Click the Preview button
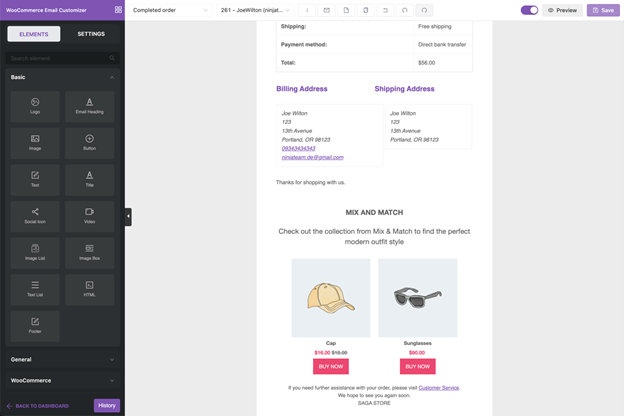 pos(562,10)
